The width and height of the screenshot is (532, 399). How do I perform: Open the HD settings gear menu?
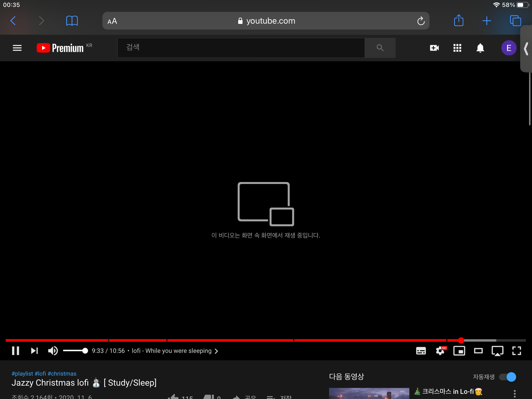coord(440,351)
